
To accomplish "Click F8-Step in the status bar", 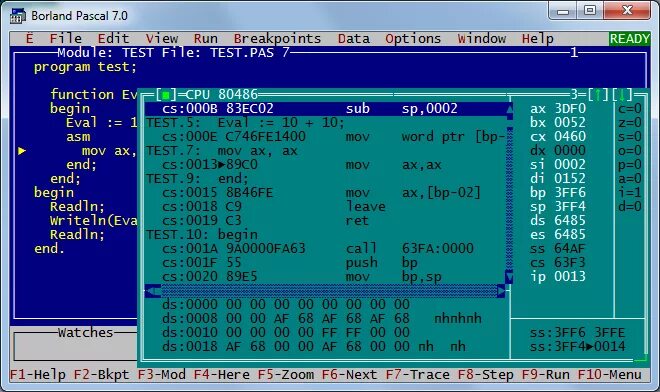I will point(486,375).
